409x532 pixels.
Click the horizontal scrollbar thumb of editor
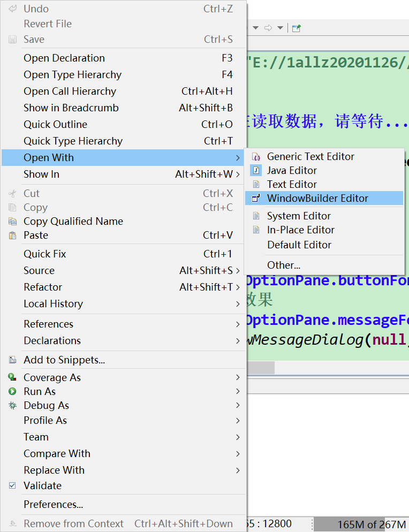pyautogui.click(x=261, y=368)
